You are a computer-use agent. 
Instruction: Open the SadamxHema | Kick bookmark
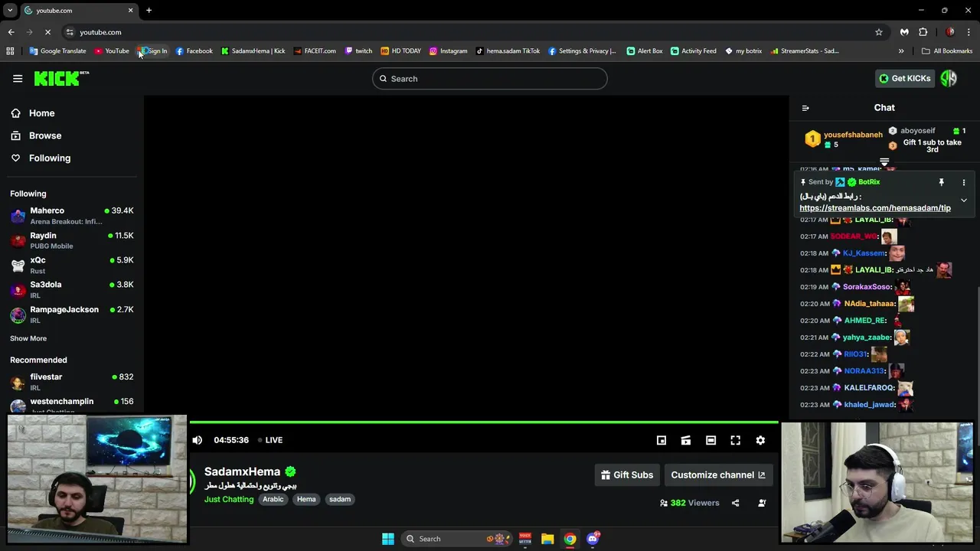253,51
